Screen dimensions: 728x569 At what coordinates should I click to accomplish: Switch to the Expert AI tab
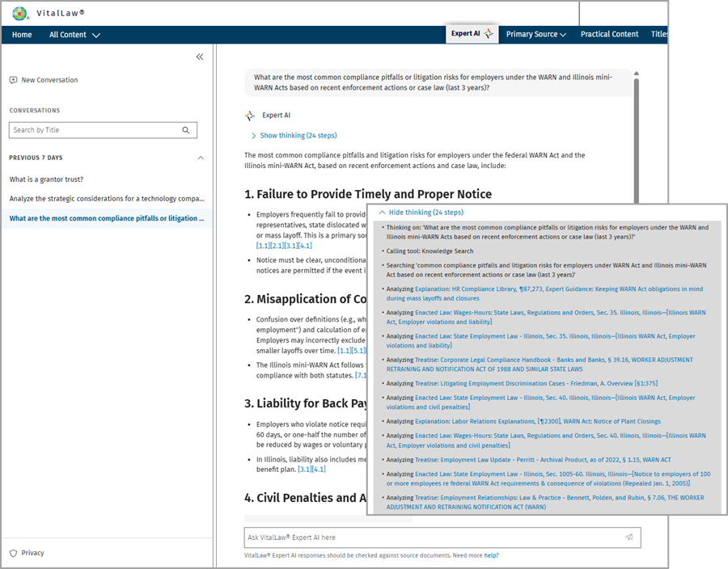pyautogui.click(x=472, y=33)
